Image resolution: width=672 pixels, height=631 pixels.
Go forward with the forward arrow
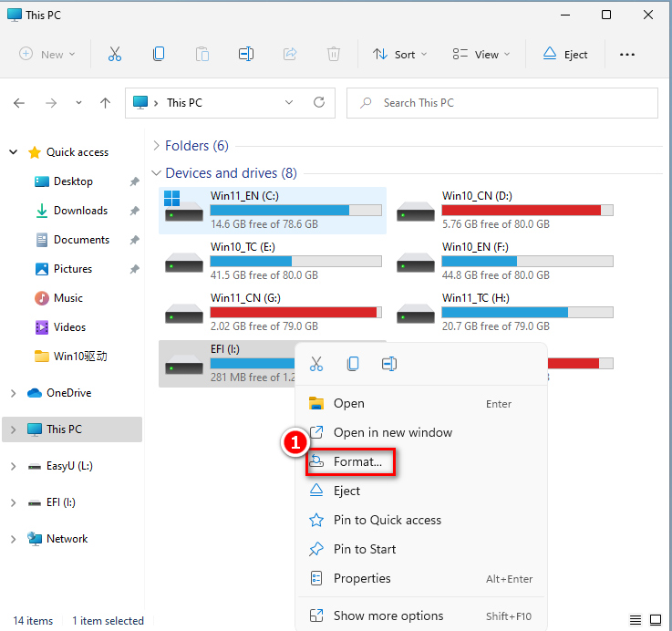tap(51, 103)
